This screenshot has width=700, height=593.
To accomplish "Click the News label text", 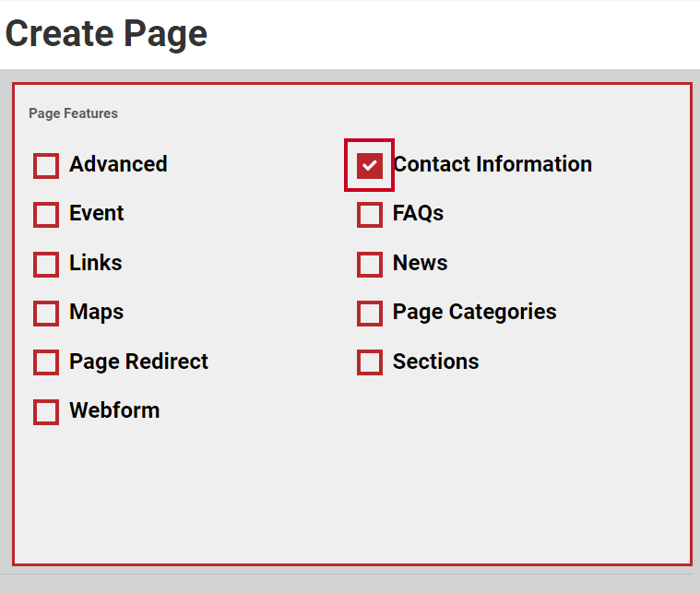I will coord(420,263).
